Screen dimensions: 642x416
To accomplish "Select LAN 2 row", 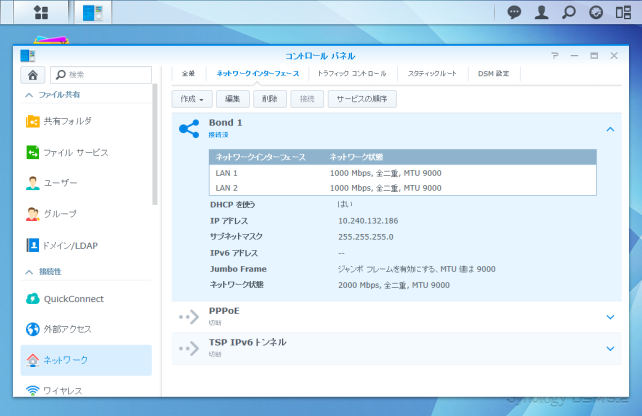I will pyautogui.click(x=402, y=188).
